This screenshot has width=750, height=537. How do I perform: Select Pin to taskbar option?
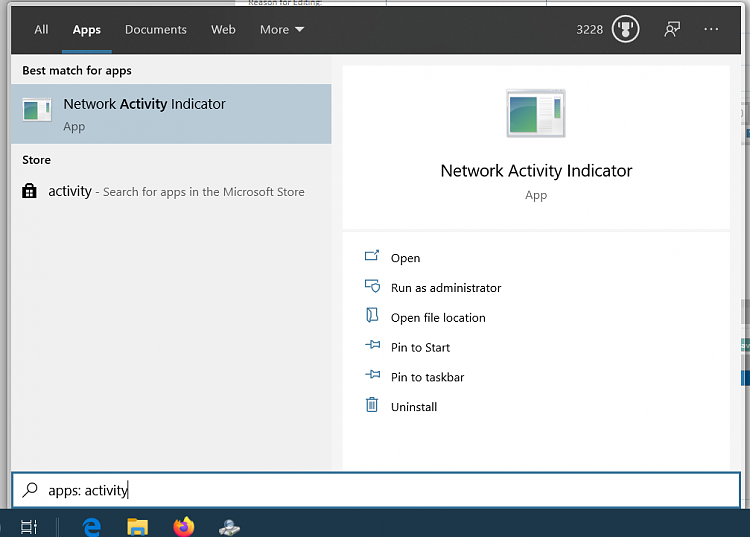point(427,377)
